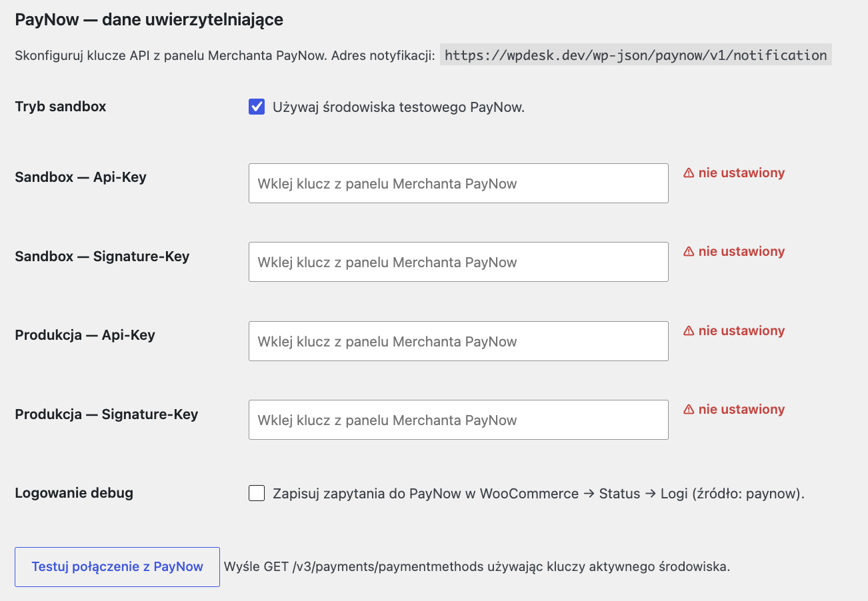Click warning icon next to Sandbox Api-Key
868x601 pixels.
pos(689,173)
